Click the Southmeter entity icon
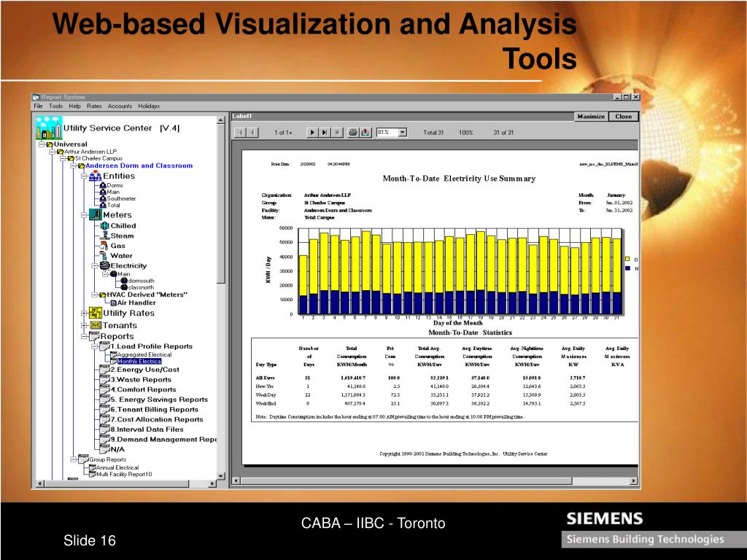The width and height of the screenshot is (747, 560). pos(103,198)
